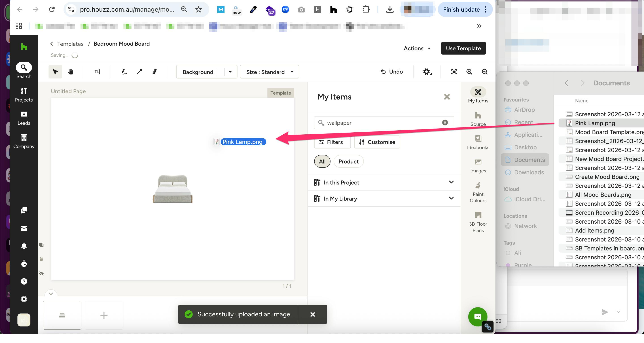Viewport: 644px width, 343px height.
Task: Click the Use Template button
Action: tap(463, 48)
